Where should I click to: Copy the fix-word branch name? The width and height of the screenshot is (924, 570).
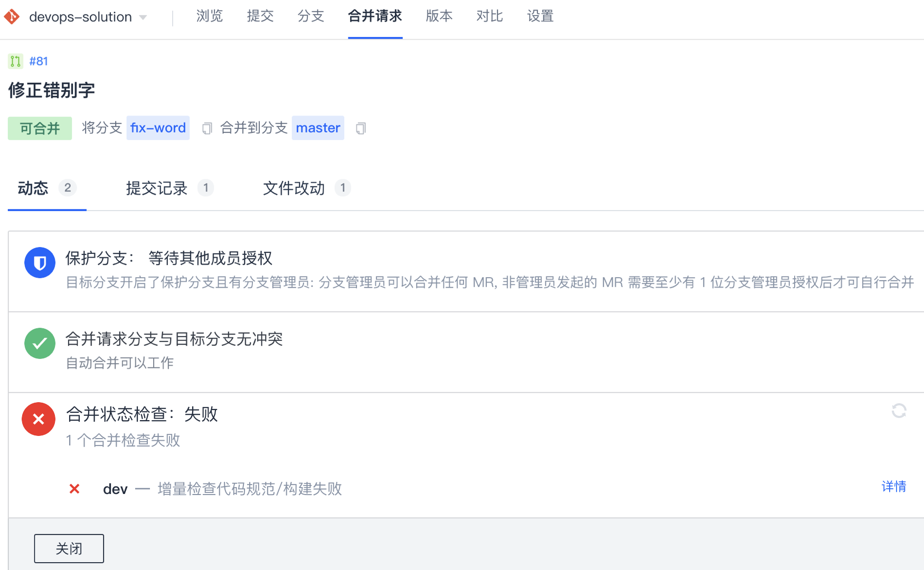[x=207, y=128]
